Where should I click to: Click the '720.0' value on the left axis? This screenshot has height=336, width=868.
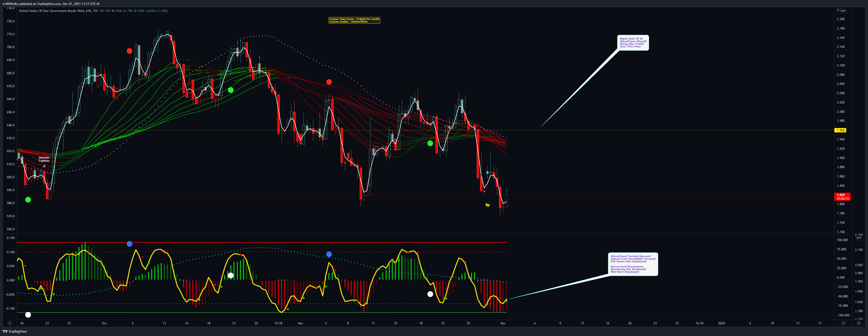[11, 21]
